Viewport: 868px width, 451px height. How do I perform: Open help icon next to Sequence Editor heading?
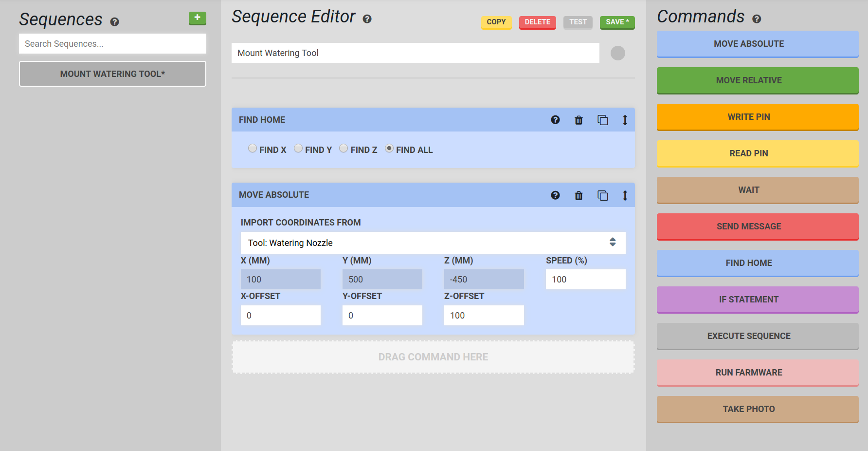click(x=367, y=19)
